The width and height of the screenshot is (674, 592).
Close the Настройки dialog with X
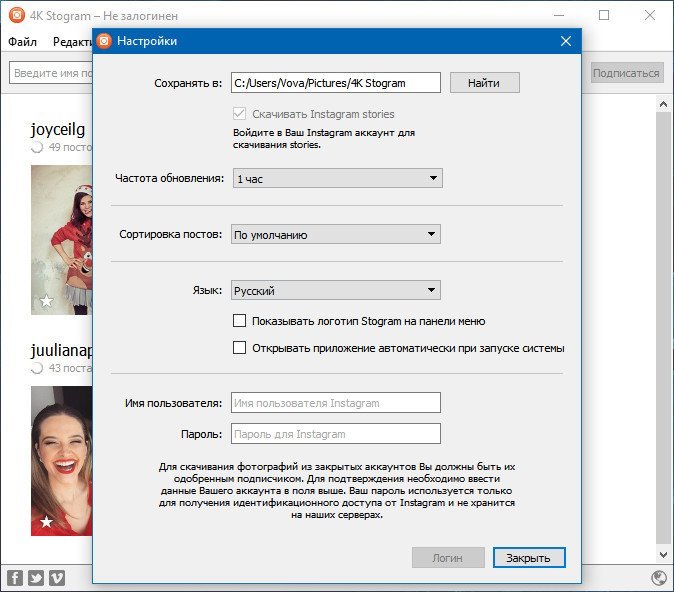point(566,41)
